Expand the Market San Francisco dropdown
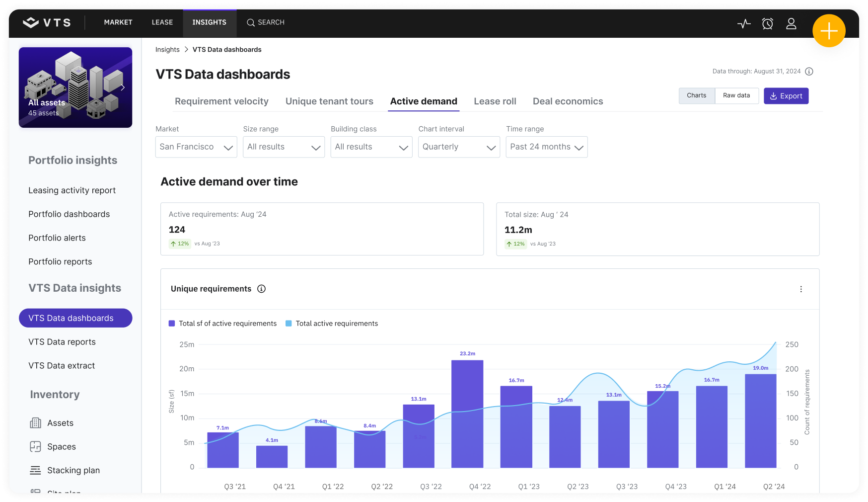 [x=196, y=147]
